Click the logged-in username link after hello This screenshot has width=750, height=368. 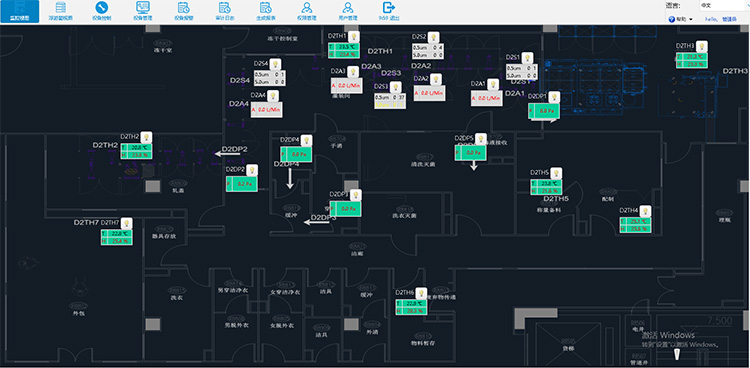[729, 19]
